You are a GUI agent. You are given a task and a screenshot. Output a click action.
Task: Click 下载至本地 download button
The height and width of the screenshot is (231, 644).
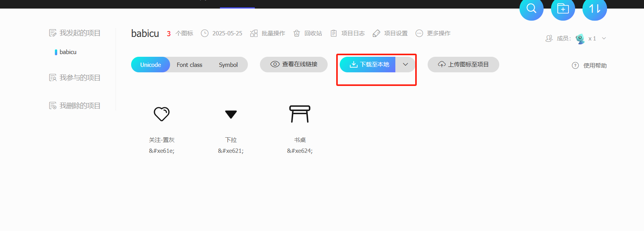368,64
